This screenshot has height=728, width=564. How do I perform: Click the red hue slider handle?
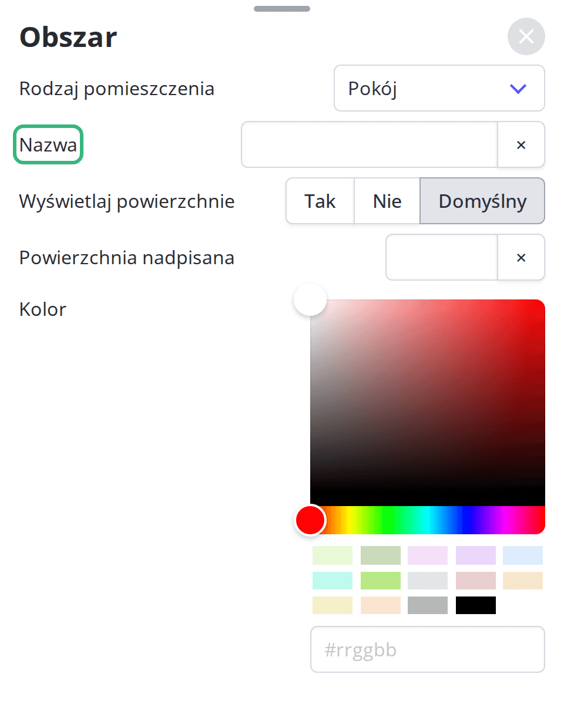tap(310, 520)
